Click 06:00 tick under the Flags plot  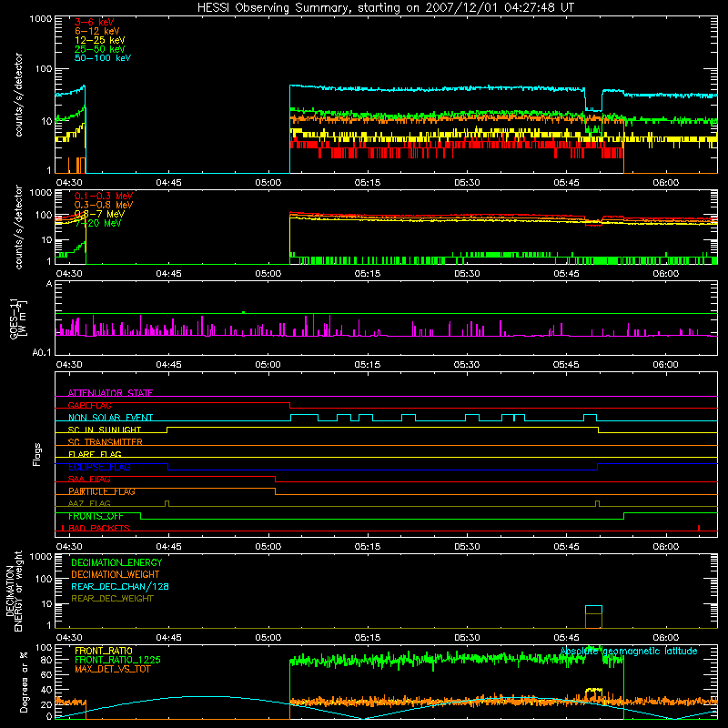[666, 547]
